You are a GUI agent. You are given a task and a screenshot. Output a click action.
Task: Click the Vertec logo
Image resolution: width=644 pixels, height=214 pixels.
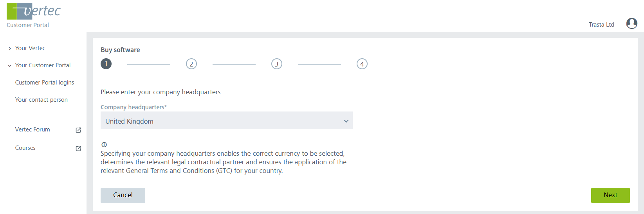click(34, 11)
